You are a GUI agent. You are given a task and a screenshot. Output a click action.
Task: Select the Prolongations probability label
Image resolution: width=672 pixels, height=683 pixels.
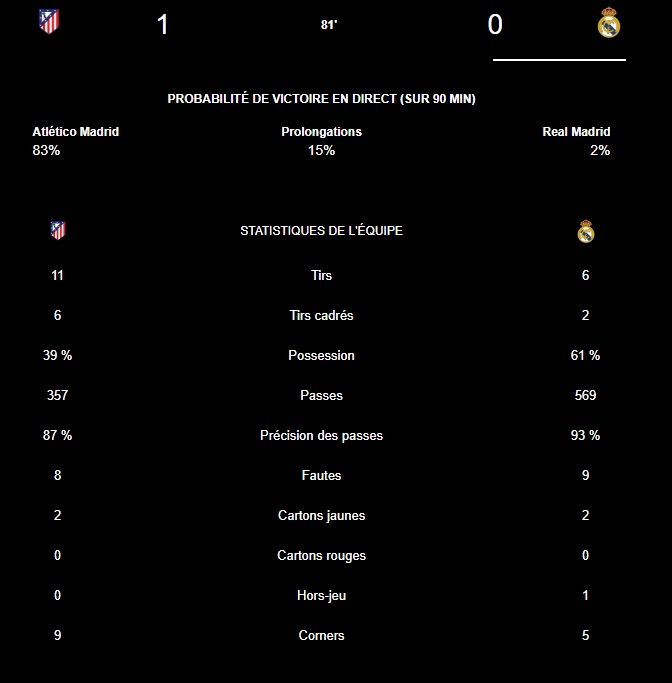click(321, 132)
